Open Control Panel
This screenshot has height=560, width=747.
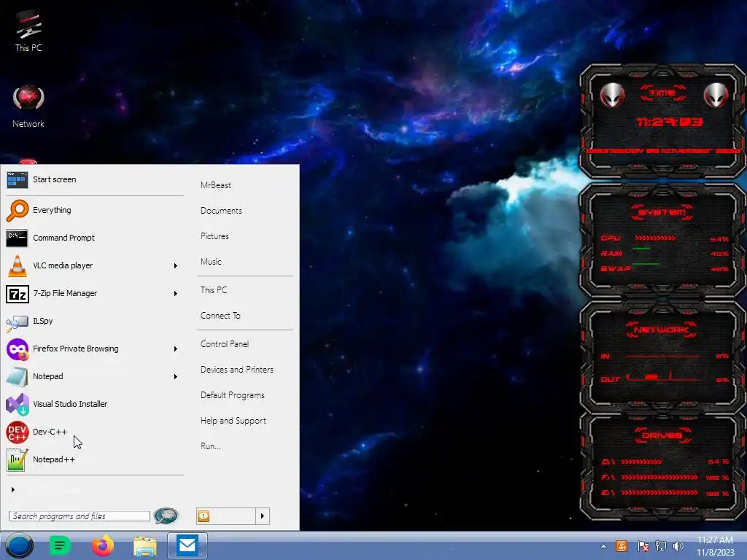[x=225, y=344]
